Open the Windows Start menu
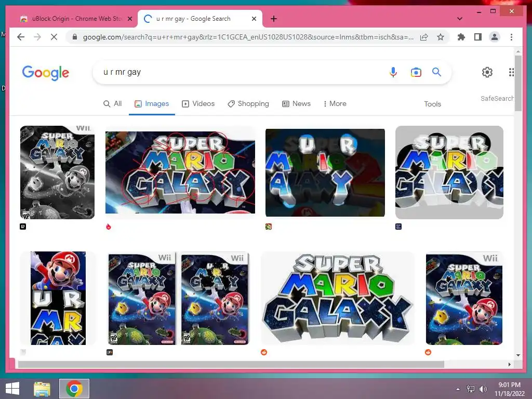532x399 pixels. click(12, 389)
